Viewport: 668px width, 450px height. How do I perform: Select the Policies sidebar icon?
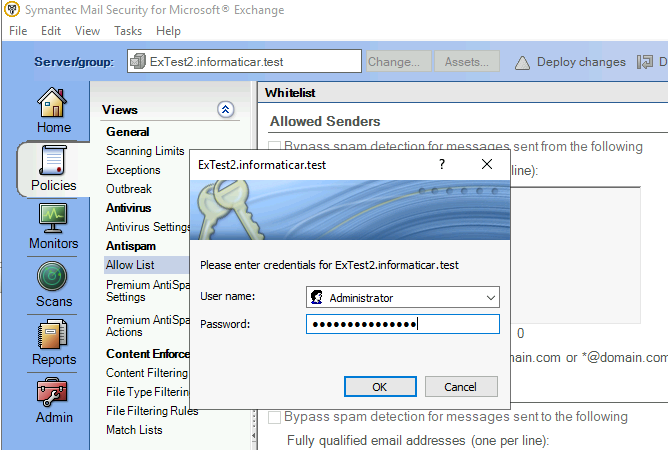[52, 160]
